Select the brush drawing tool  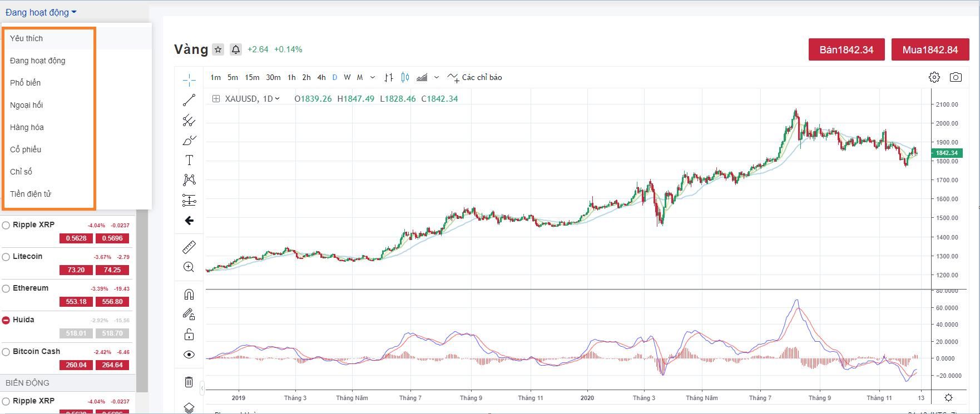click(x=189, y=140)
